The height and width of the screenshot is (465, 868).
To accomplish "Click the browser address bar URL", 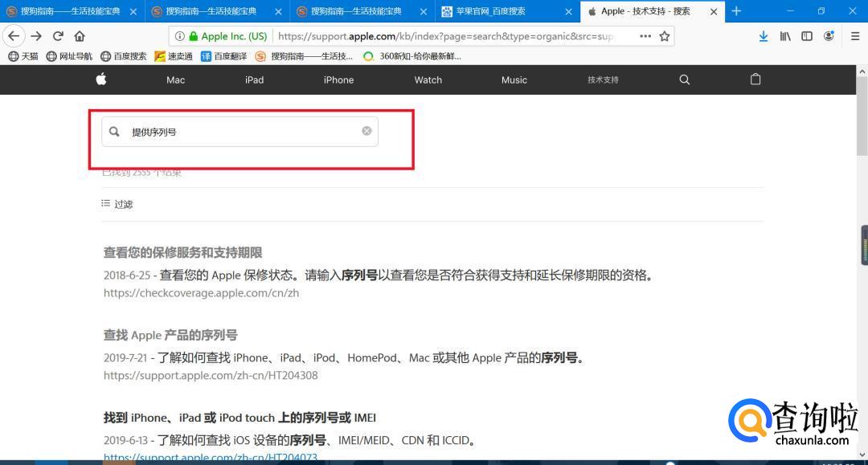I will tap(445, 36).
